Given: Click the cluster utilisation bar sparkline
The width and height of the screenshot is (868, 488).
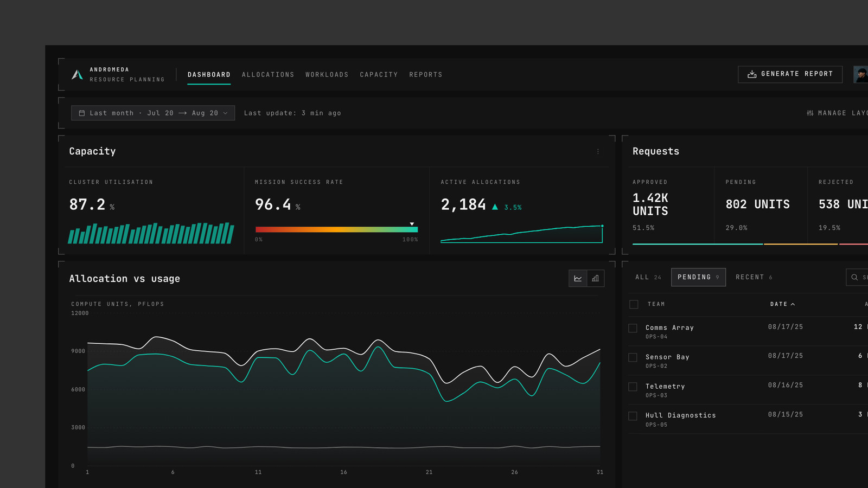Looking at the screenshot, I should tap(151, 233).
